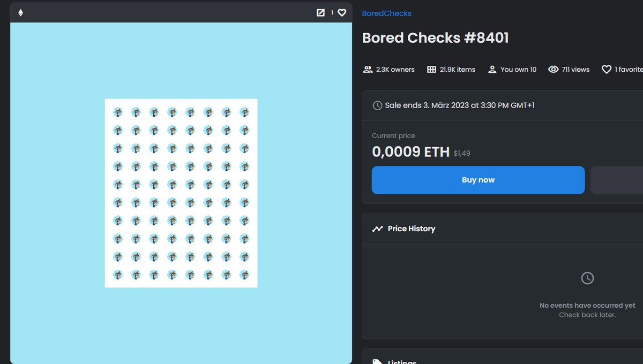
Task: Select the Bored Checks #8401 title
Action: click(435, 38)
